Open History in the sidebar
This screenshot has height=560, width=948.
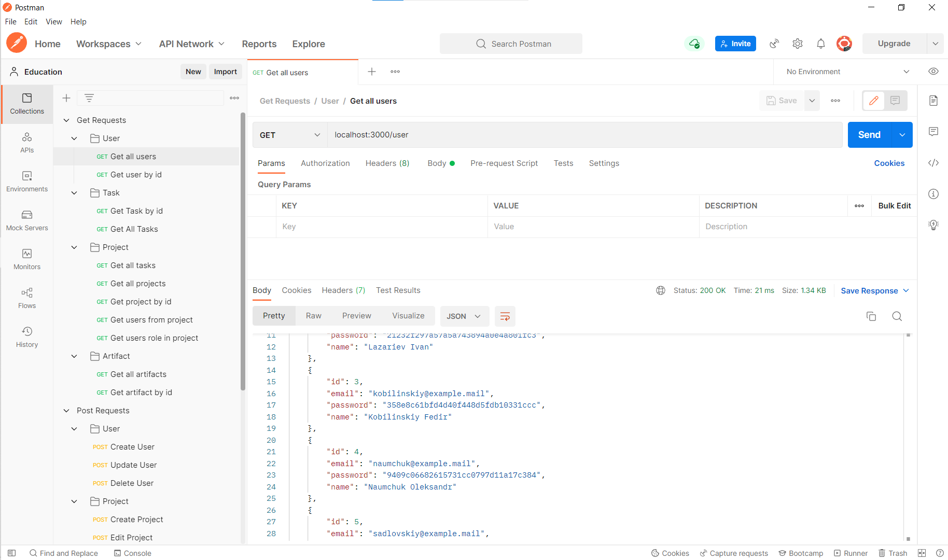(27, 337)
